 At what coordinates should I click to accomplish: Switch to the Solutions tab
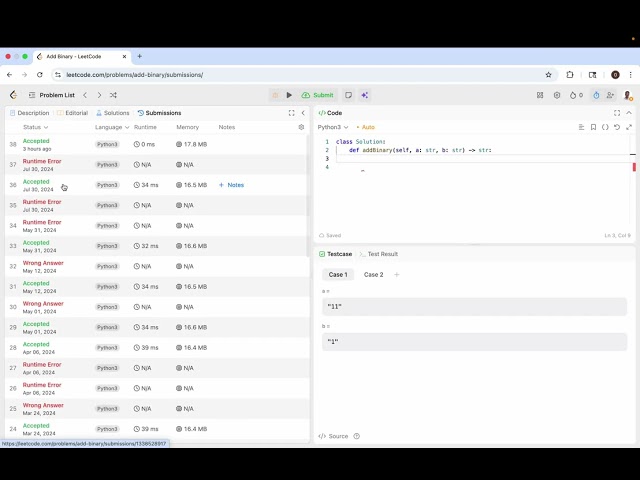click(x=113, y=113)
